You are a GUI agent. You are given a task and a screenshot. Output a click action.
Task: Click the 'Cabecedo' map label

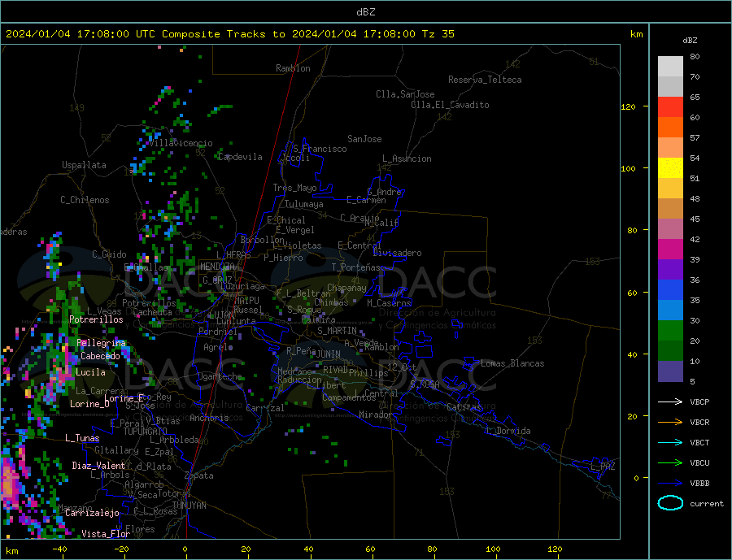click(100, 356)
